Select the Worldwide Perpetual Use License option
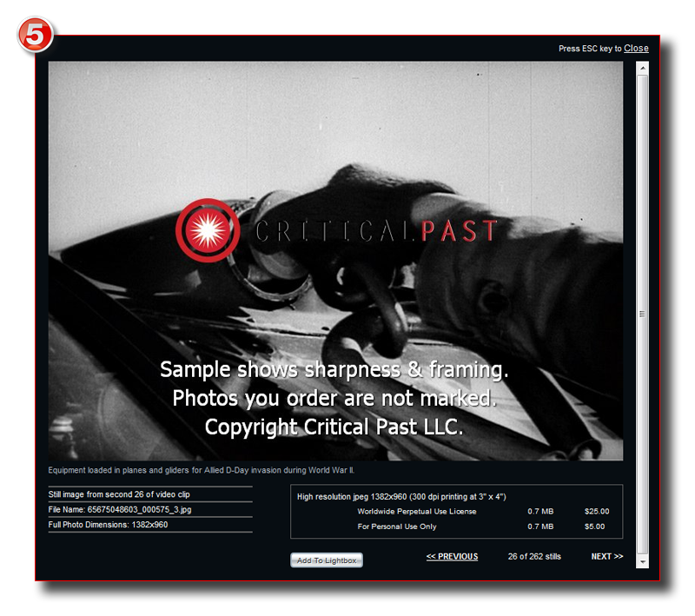The width and height of the screenshot is (695, 616). click(417, 512)
